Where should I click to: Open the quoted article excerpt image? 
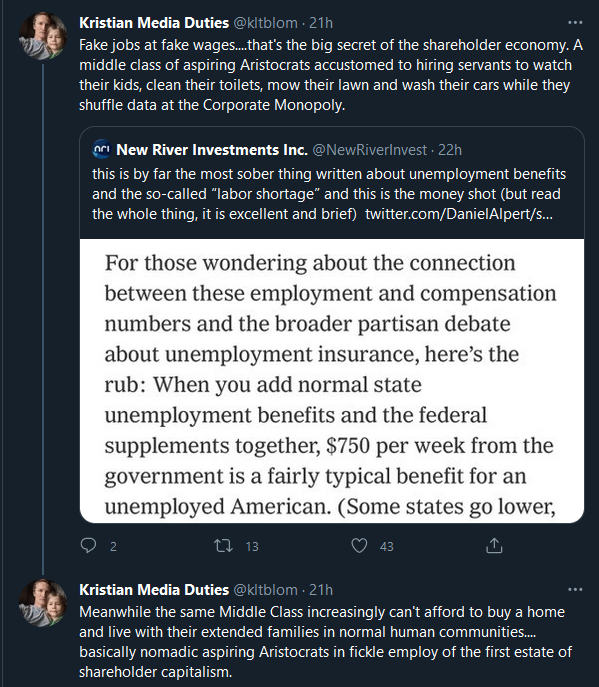332,380
